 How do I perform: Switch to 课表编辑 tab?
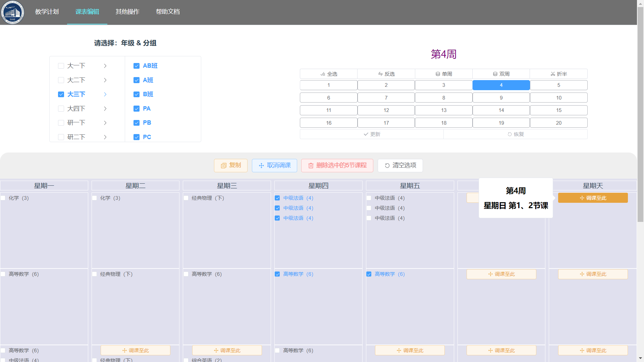click(x=87, y=12)
